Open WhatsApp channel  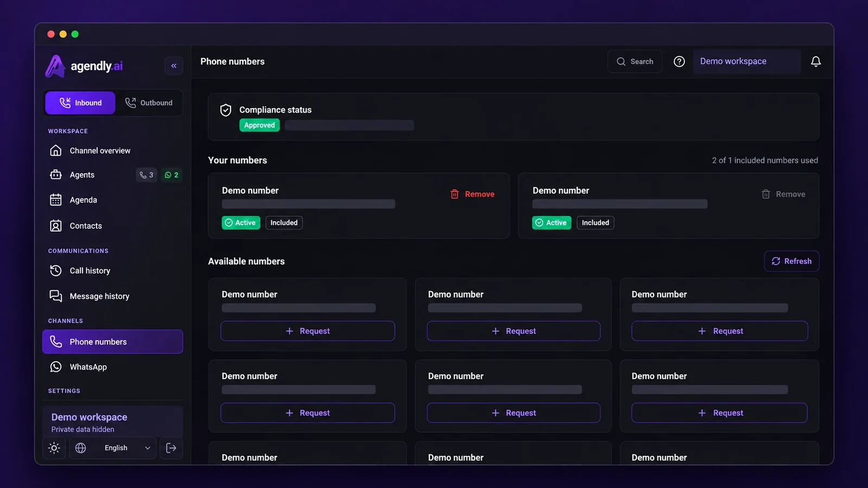click(112, 367)
